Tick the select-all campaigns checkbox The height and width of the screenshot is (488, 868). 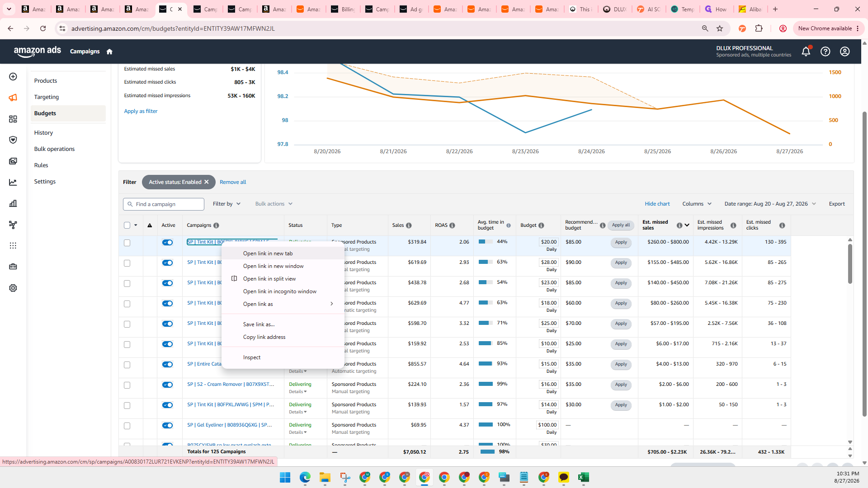pos(127,225)
